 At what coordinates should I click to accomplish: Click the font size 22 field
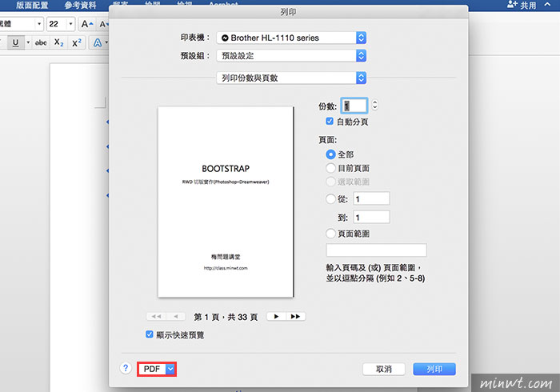(x=57, y=24)
